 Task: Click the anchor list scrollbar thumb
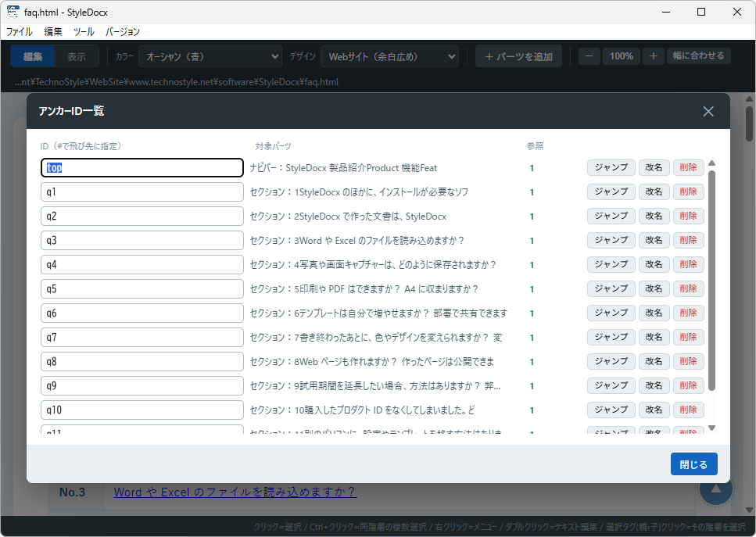pos(711,280)
